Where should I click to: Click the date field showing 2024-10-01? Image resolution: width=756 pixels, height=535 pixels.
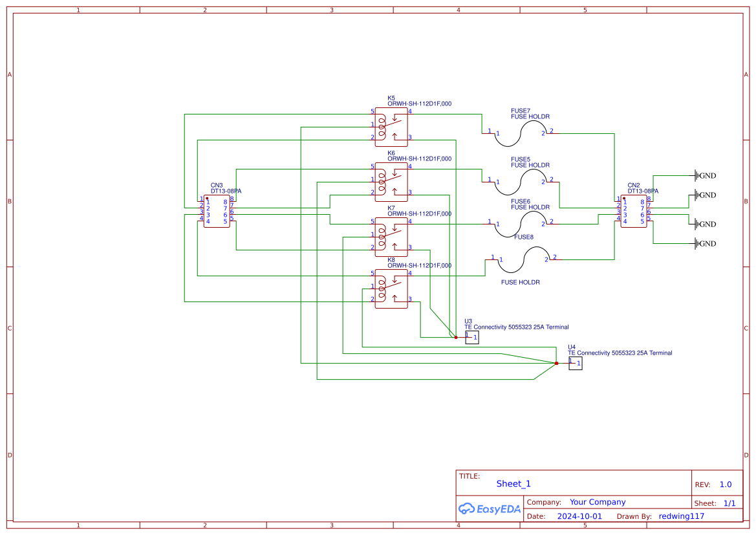pos(579,516)
